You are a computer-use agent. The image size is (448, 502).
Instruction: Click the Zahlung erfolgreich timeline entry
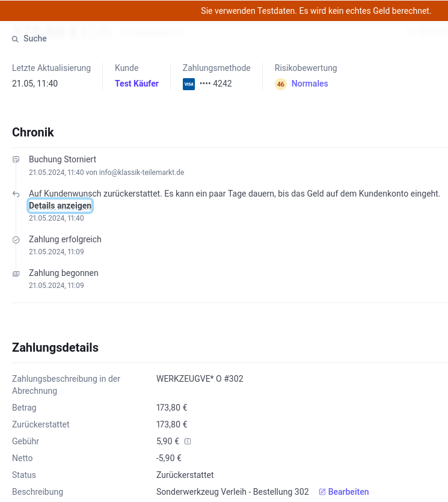(65, 239)
